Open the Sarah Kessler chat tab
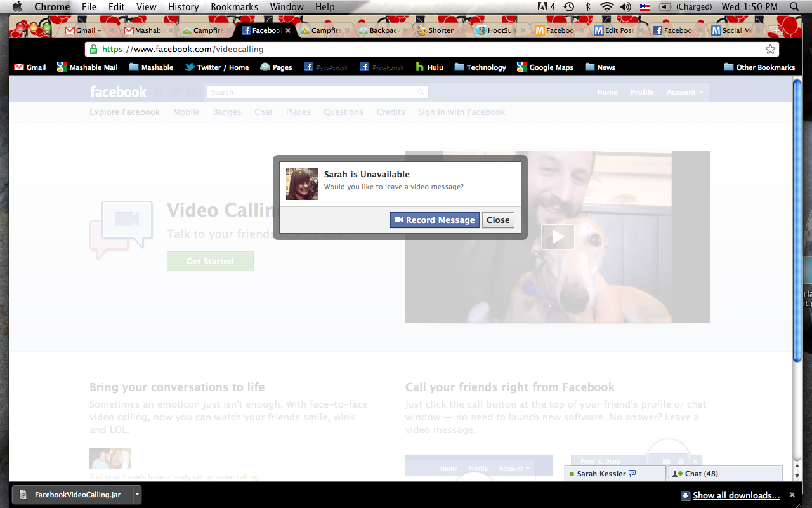 point(615,474)
